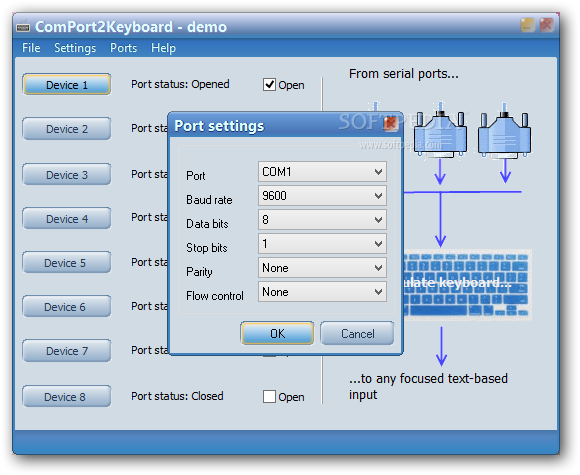Select the Device 4 button
Screen dimensions: 580x475
click(67, 219)
